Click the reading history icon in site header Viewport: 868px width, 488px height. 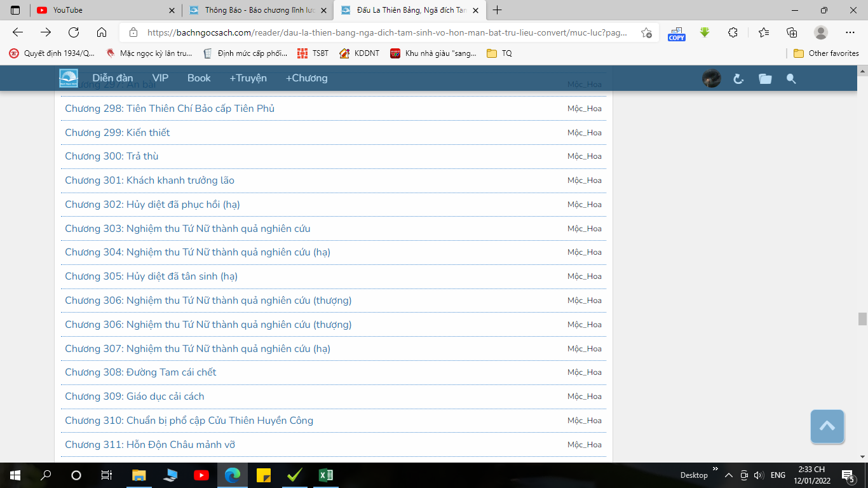738,79
